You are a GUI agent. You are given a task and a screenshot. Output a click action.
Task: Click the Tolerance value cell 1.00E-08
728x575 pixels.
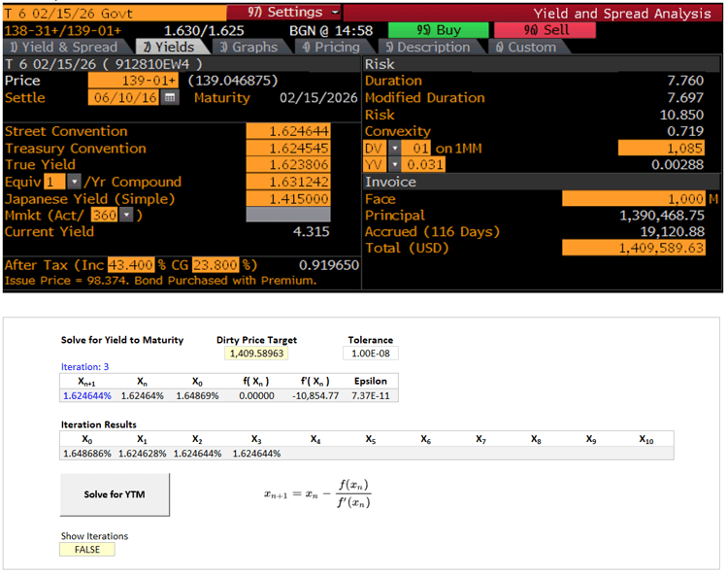tap(371, 354)
